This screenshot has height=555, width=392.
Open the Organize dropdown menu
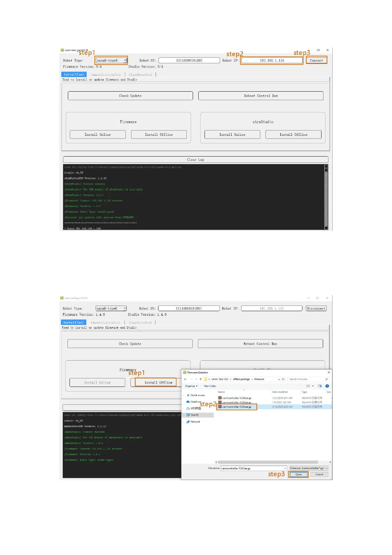[191, 386]
